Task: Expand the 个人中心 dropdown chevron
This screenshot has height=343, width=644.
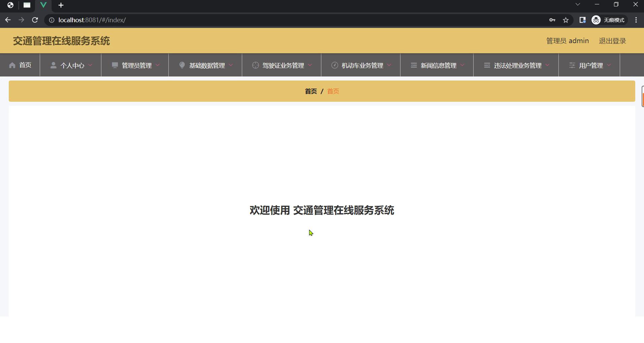Action: [x=90, y=65]
